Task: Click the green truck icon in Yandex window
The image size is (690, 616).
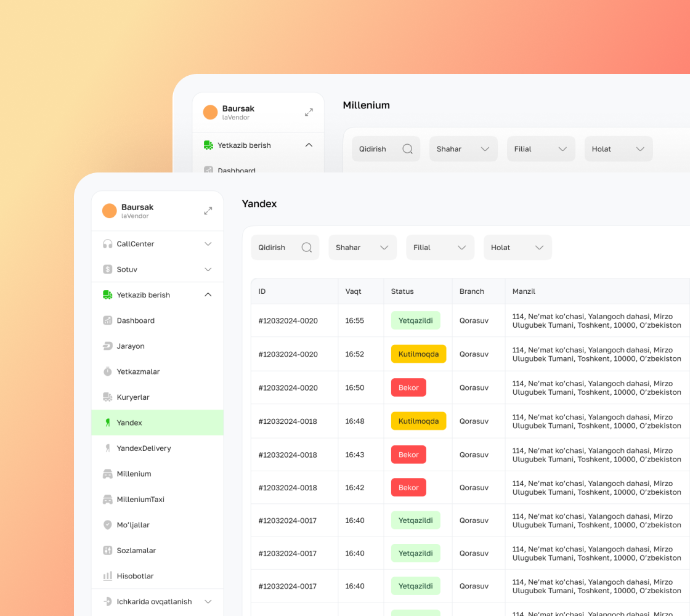Action: coord(107,295)
